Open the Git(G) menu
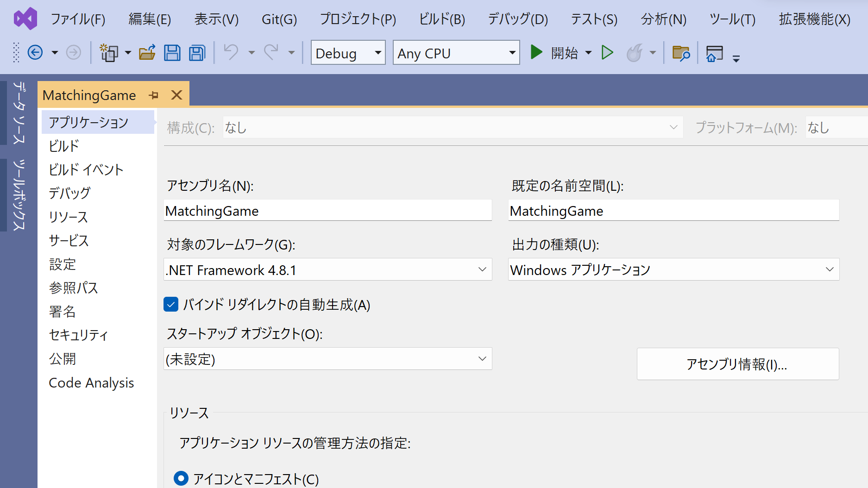The width and height of the screenshot is (868, 488). point(279,19)
